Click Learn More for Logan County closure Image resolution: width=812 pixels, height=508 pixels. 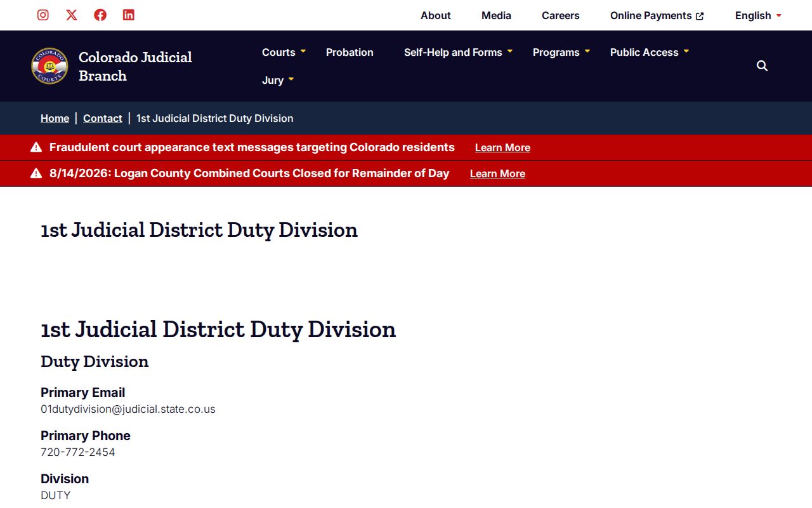pyautogui.click(x=497, y=173)
